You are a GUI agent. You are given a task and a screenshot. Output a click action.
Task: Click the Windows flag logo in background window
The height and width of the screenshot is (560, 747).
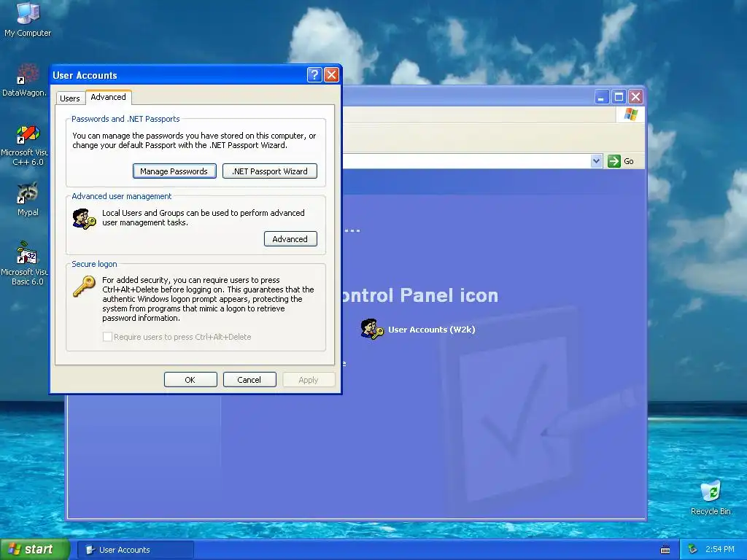631,114
